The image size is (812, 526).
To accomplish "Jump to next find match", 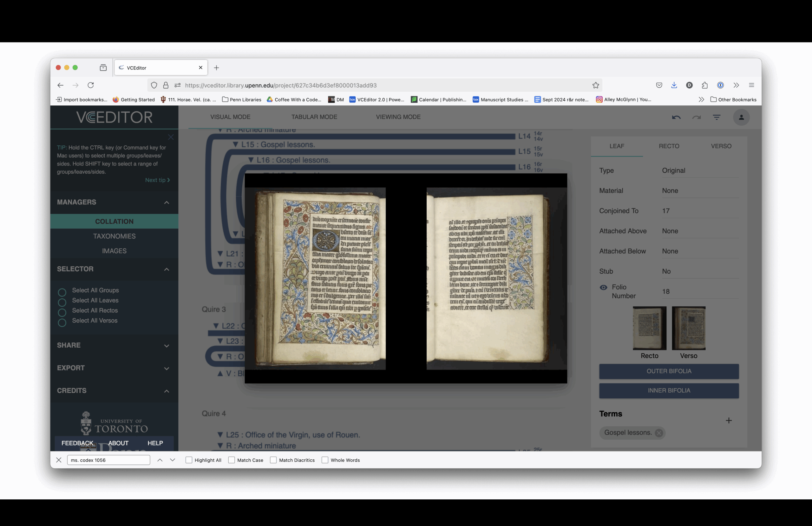I will pos(173,460).
